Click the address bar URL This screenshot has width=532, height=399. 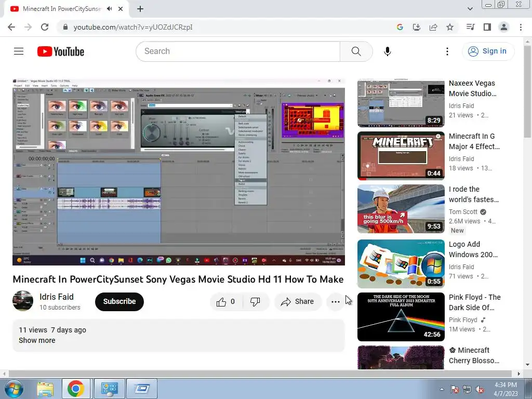(133, 27)
